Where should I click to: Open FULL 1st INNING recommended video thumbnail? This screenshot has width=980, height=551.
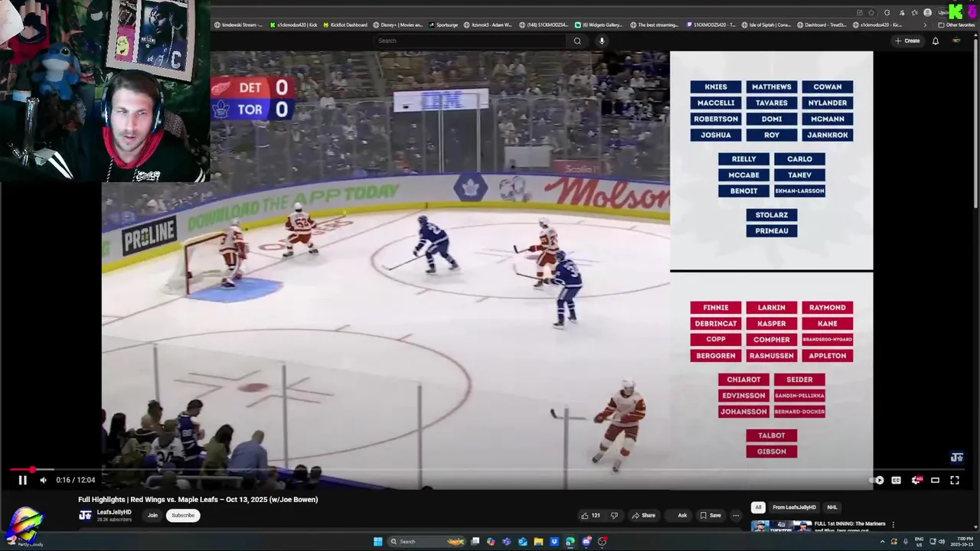coord(781,527)
